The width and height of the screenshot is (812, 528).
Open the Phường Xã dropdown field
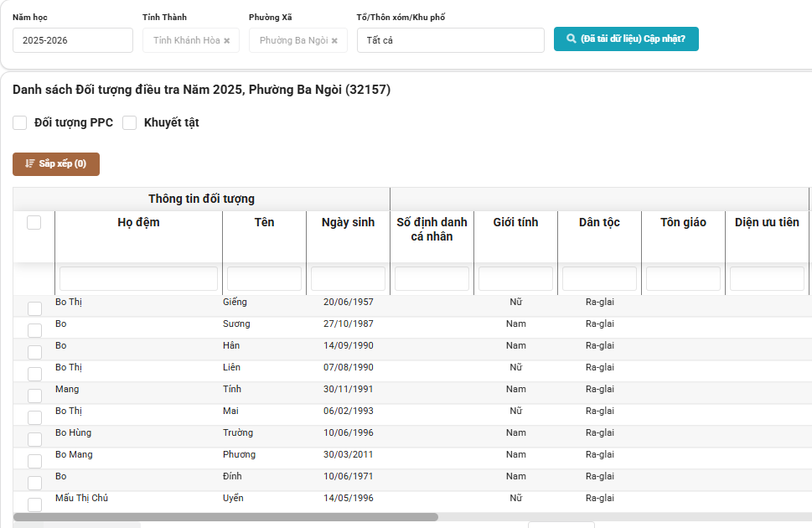298,40
